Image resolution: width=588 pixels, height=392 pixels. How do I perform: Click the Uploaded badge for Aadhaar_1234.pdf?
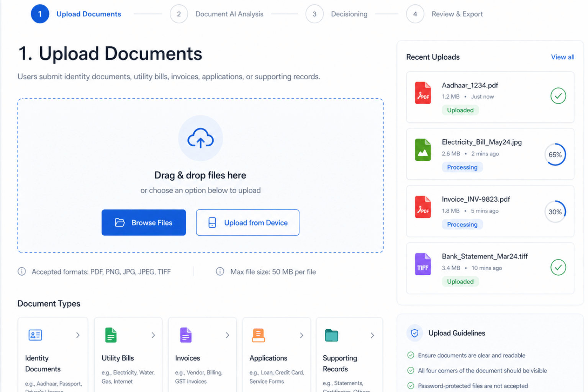click(x=460, y=110)
